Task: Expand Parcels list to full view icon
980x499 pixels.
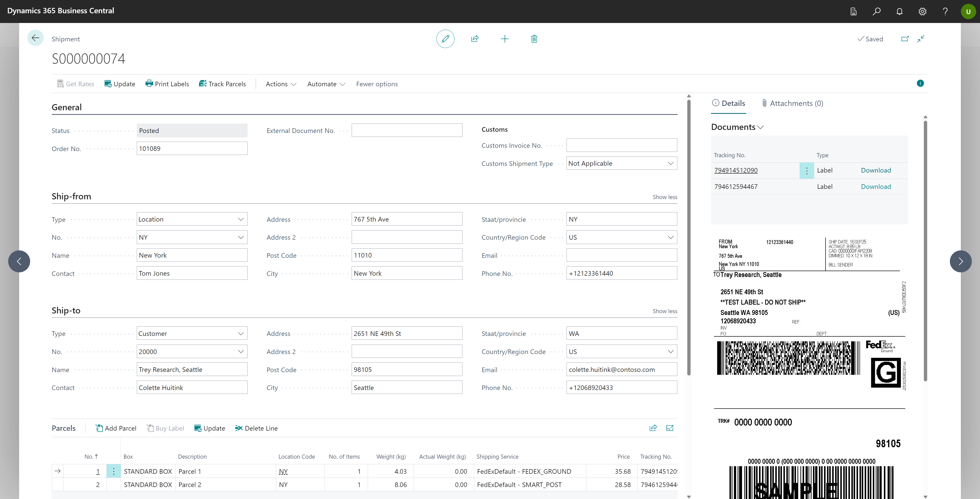Action: click(x=670, y=428)
